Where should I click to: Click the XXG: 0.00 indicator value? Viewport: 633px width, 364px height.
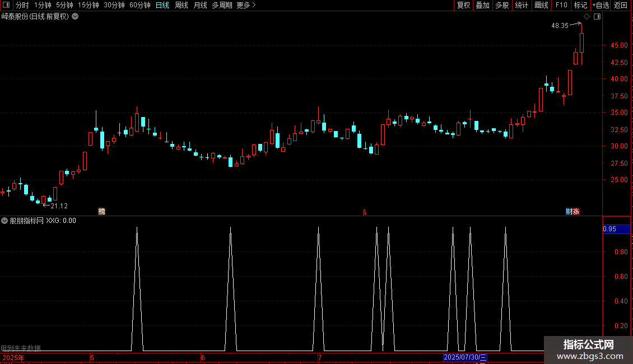click(x=61, y=221)
